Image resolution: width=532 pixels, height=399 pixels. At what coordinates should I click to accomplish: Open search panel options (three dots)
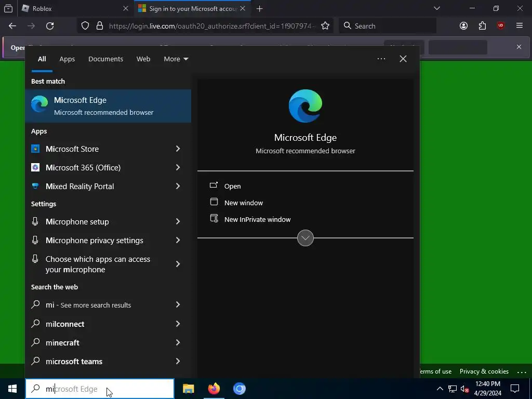(x=381, y=59)
